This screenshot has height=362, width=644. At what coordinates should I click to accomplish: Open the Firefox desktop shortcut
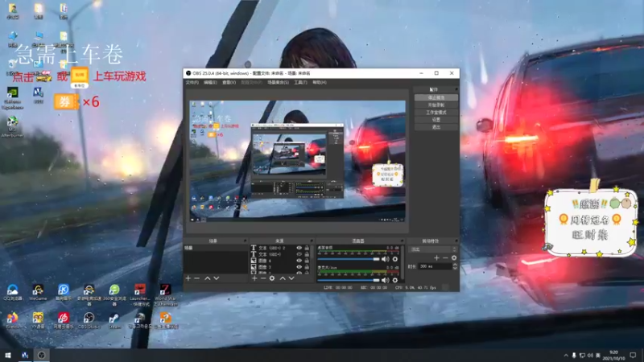(x=12, y=320)
